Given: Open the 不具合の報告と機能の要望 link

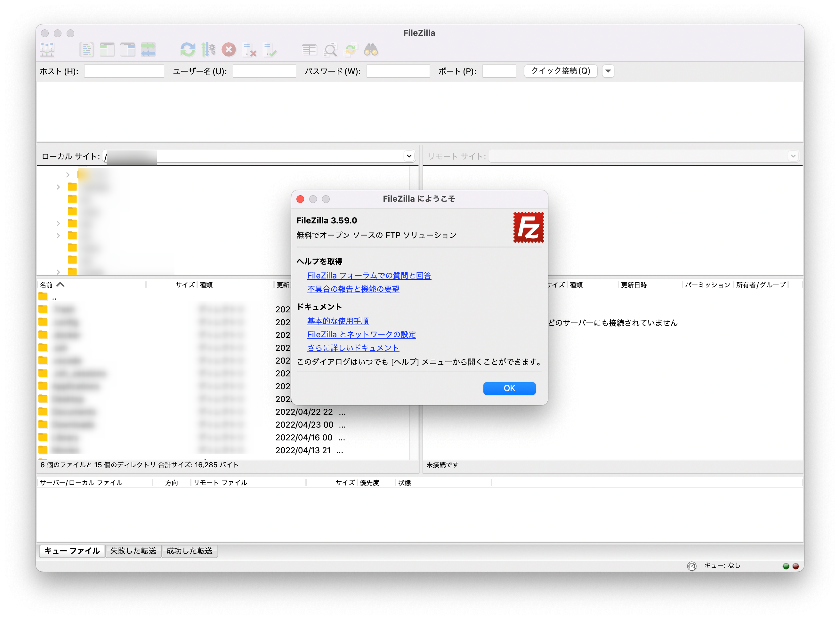Looking at the screenshot, I should coord(353,289).
